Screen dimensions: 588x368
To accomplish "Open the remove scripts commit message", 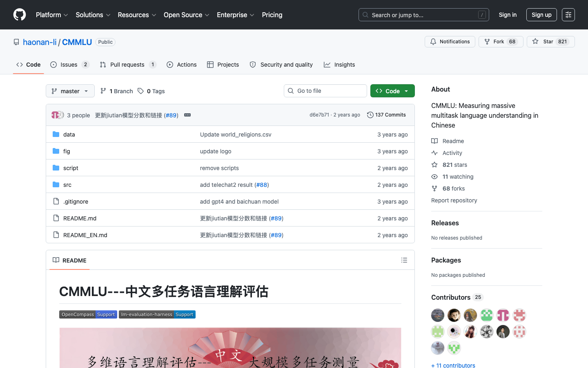I will pos(219,168).
